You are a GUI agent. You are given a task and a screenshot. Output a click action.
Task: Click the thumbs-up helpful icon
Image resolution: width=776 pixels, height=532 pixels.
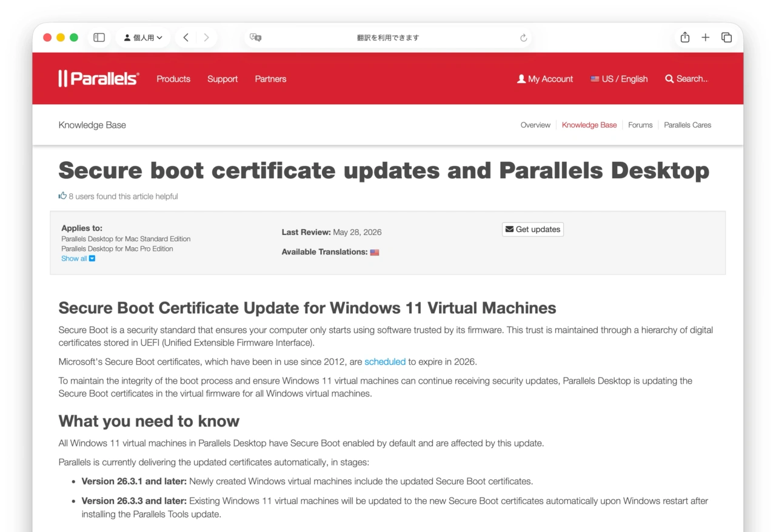pos(62,196)
